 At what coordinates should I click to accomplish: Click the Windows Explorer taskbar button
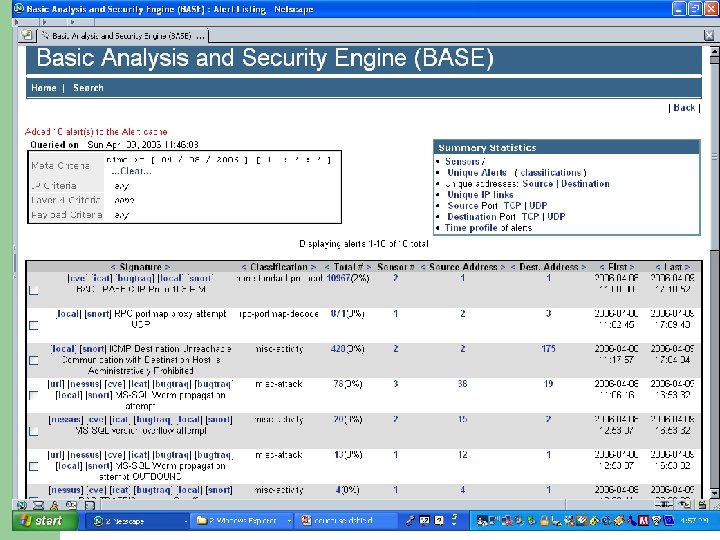click(240, 521)
